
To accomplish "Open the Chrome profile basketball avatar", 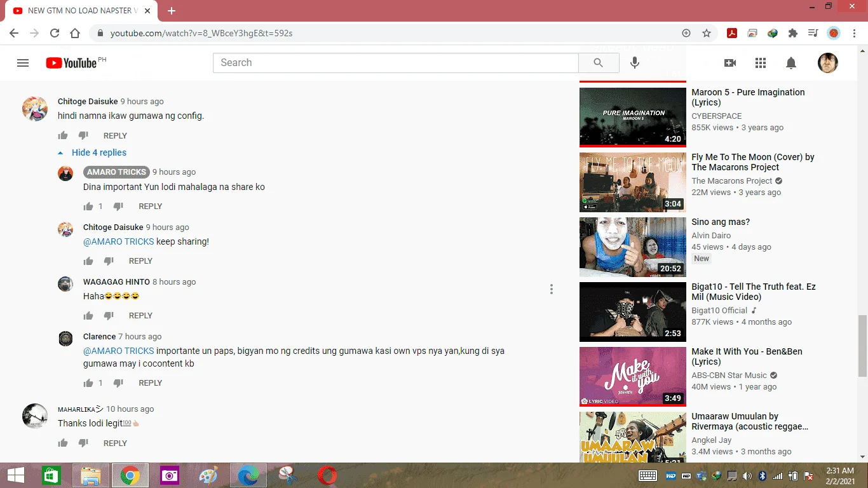I will tap(834, 33).
